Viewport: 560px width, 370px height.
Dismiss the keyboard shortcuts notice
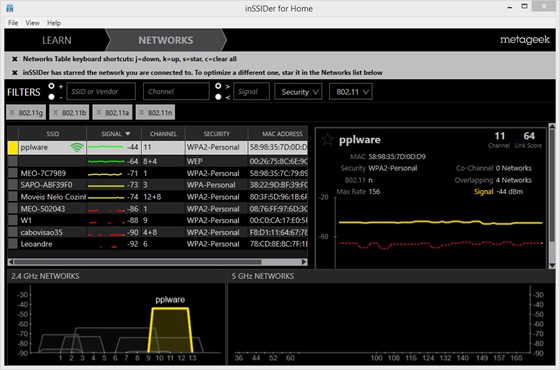click(x=15, y=59)
